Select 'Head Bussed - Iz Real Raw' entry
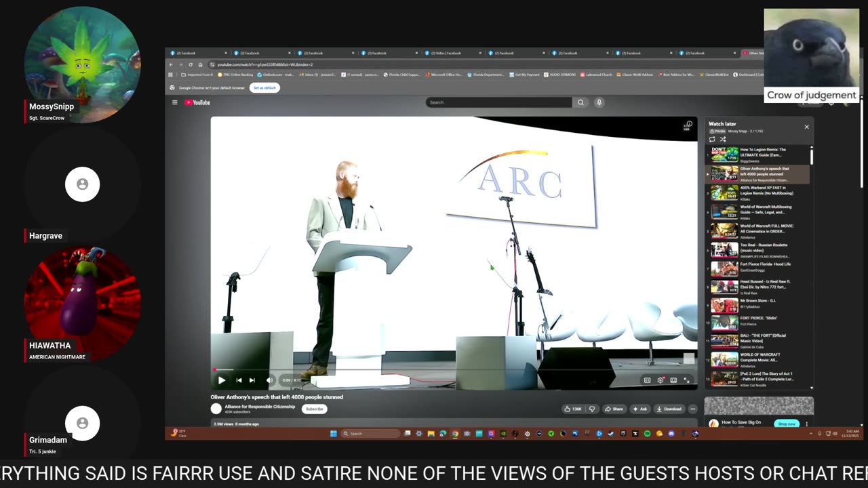The width and height of the screenshot is (868, 488). point(757,287)
